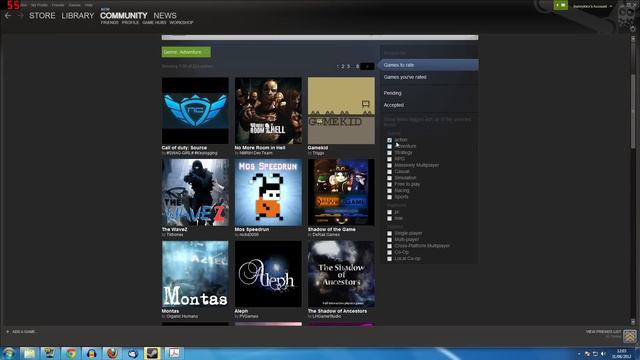Click the forward arrow in Steam navigation
The height and width of the screenshot is (360, 640).
pyautogui.click(x=20, y=16)
